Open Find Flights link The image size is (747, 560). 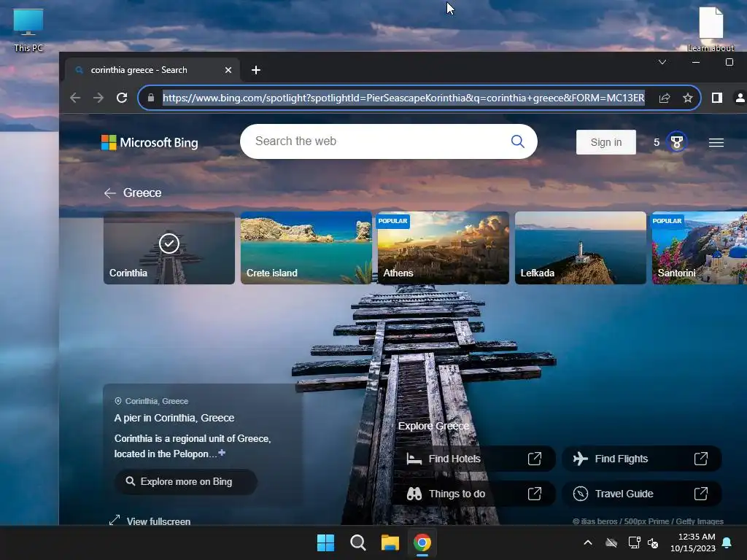642,459
